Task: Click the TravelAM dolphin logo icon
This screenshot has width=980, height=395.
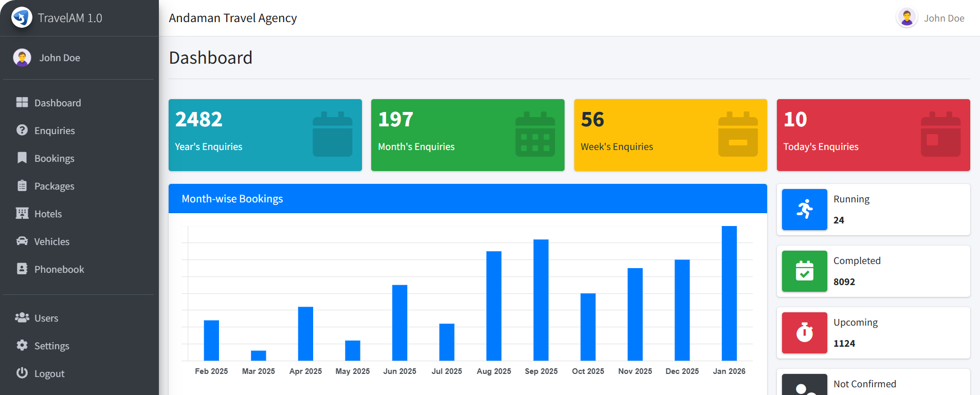Action: click(x=22, y=18)
